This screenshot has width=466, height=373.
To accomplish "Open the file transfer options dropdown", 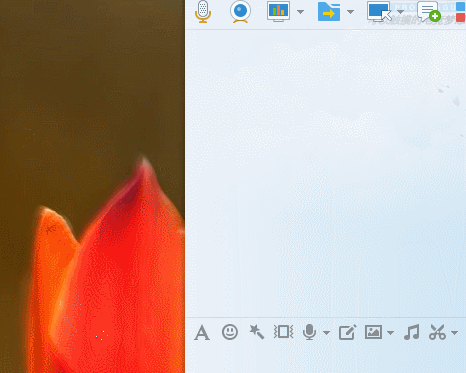I will pos(350,12).
